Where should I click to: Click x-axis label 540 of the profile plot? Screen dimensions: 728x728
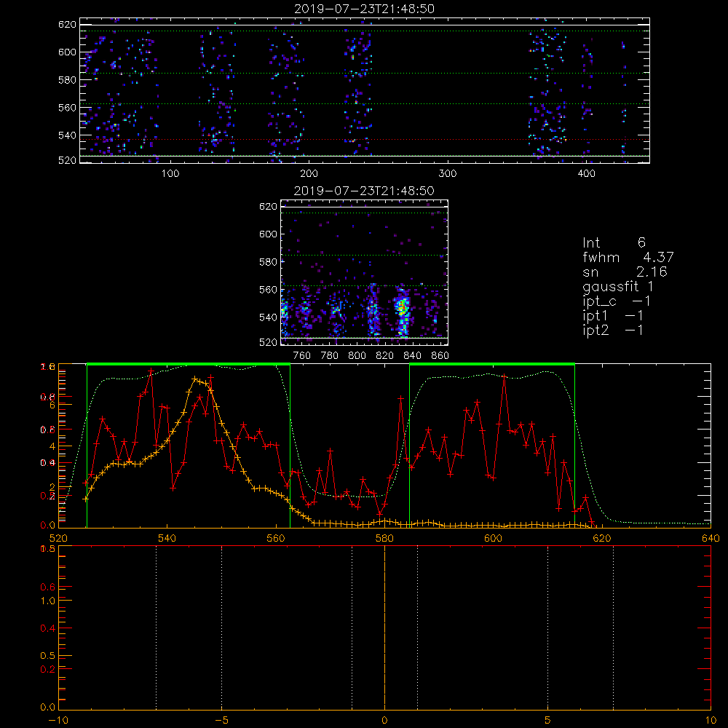167,539
